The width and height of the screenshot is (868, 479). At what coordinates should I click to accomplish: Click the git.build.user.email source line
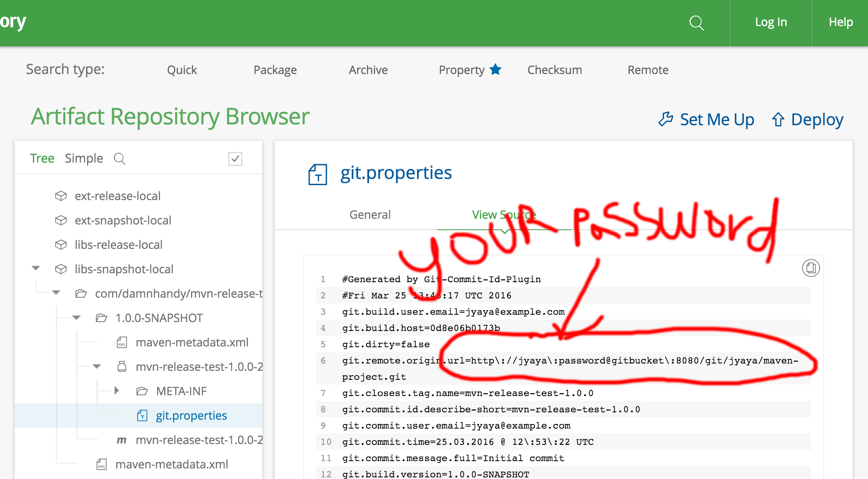[x=454, y=312]
